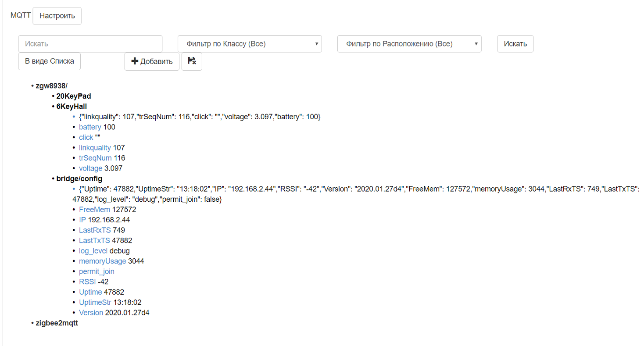Focus the Искать search text field

90,44
